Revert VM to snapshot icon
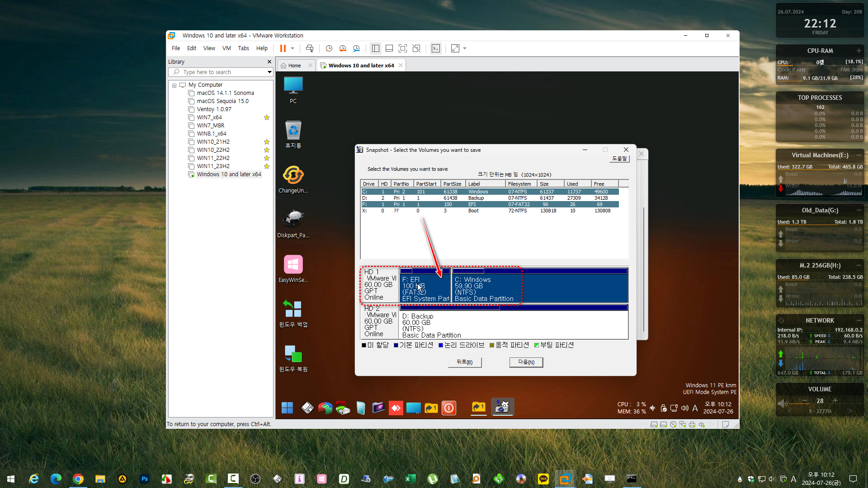The image size is (868, 488). (x=343, y=48)
